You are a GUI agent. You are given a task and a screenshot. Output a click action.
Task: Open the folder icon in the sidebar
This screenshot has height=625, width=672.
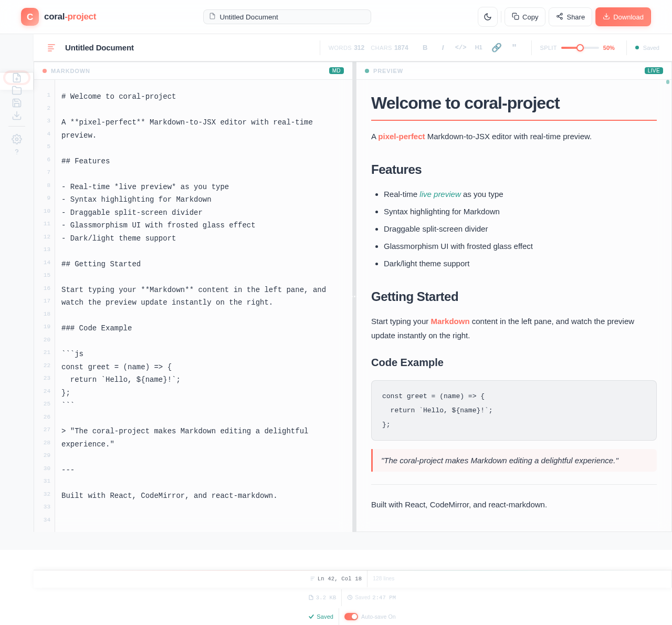[17, 90]
